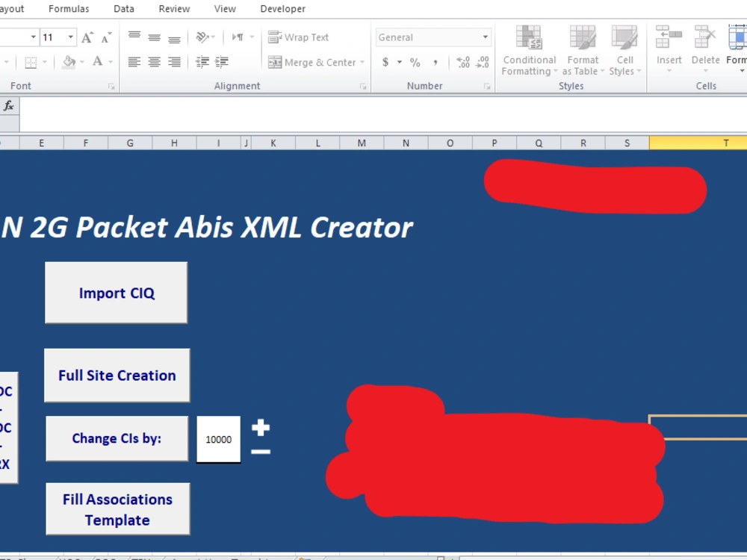The width and height of the screenshot is (747, 560).
Task: Toggle Wrap Text
Action: point(298,37)
